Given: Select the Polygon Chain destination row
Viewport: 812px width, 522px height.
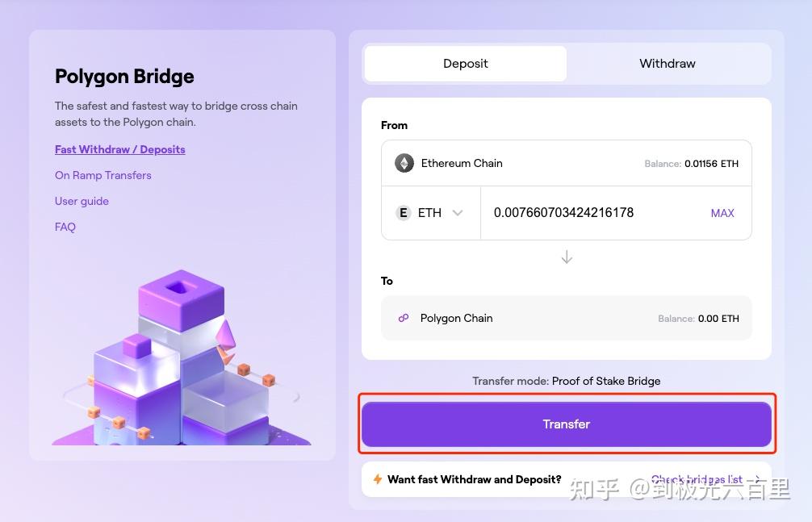Looking at the screenshot, I should coord(567,318).
